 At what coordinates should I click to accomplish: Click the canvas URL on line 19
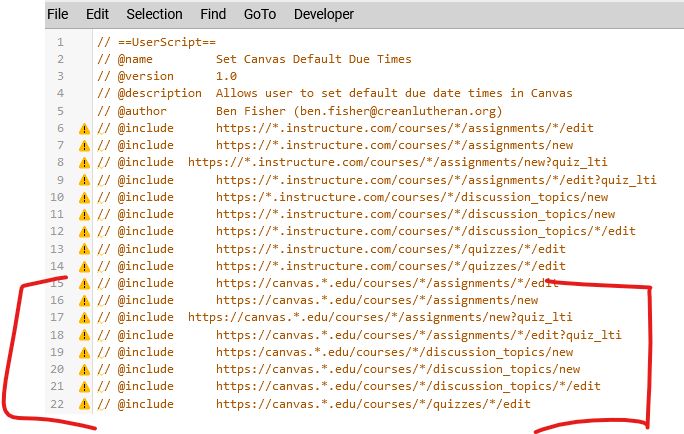tap(394, 352)
